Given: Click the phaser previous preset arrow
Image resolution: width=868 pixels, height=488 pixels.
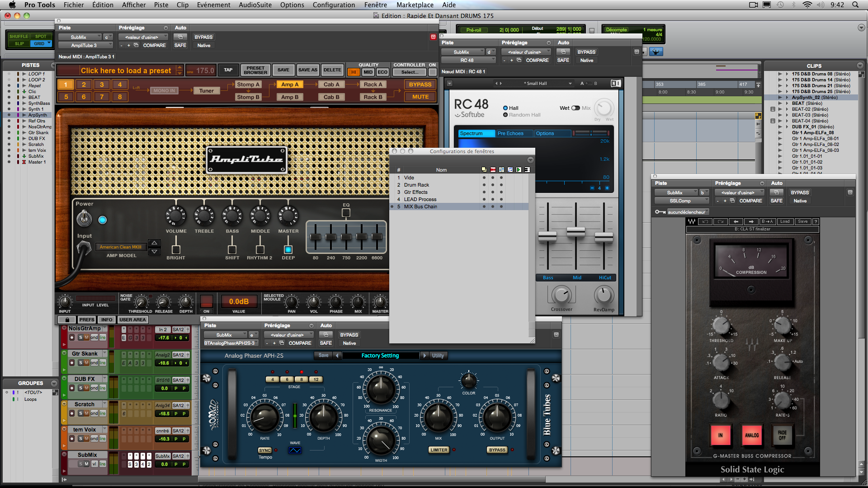Looking at the screenshot, I should [x=337, y=356].
